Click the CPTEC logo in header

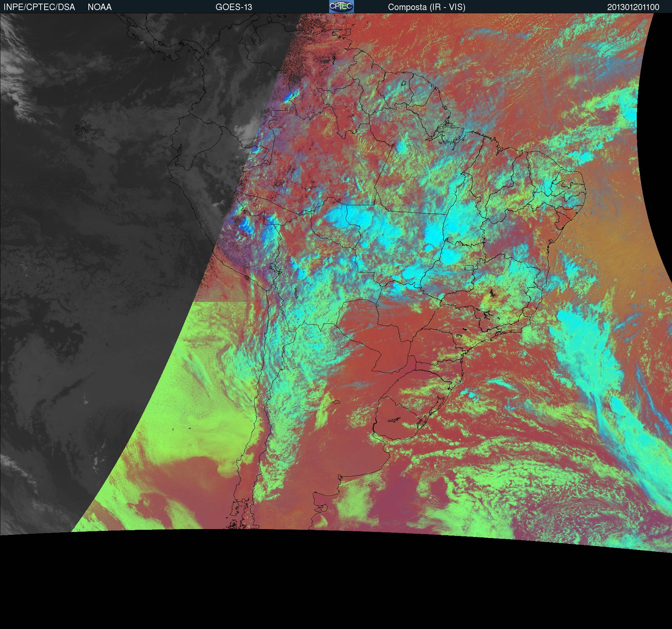point(341,6)
